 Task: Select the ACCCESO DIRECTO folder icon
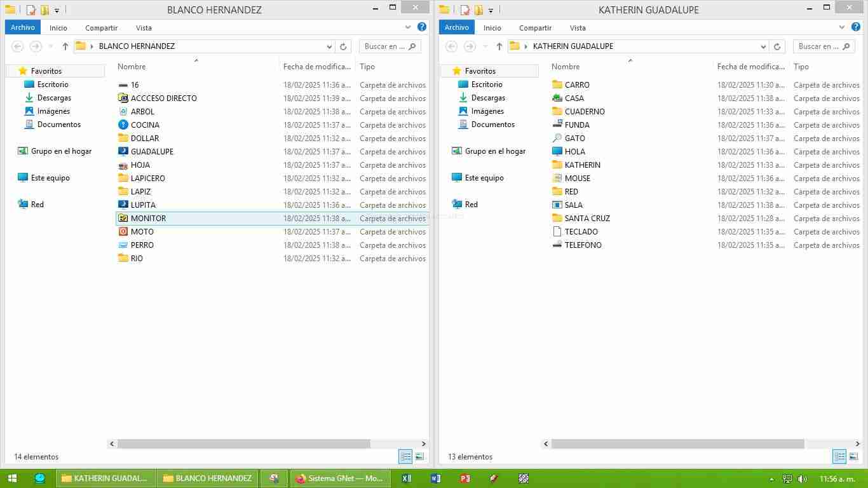[x=123, y=98]
